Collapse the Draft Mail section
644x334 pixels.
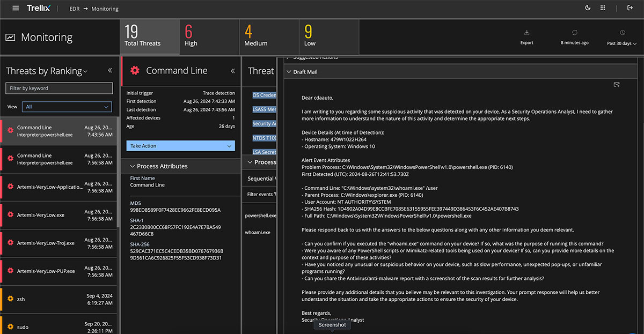click(288, 72)
